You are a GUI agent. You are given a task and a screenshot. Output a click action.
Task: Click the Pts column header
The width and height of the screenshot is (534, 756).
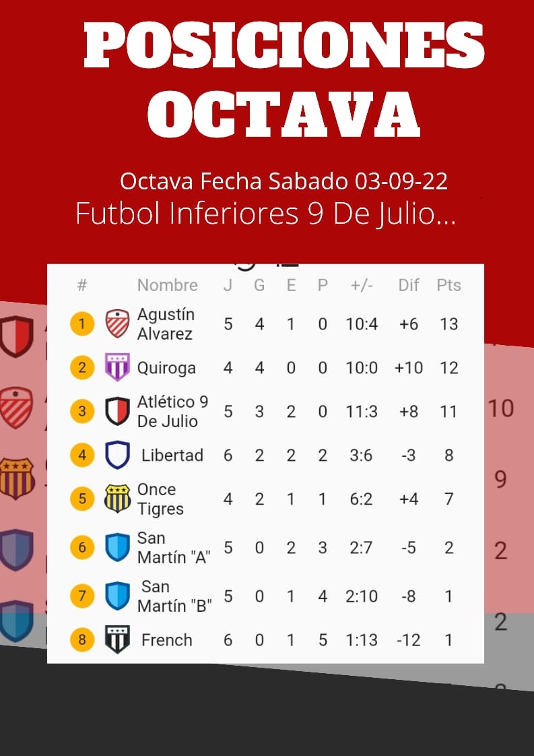pos(448,285)
